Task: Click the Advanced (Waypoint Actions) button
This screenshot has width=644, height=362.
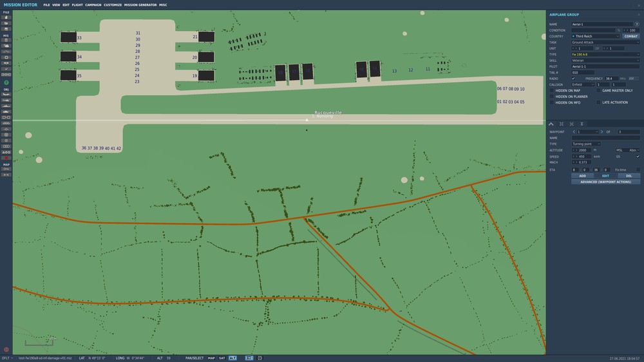Action: point(605,182)
